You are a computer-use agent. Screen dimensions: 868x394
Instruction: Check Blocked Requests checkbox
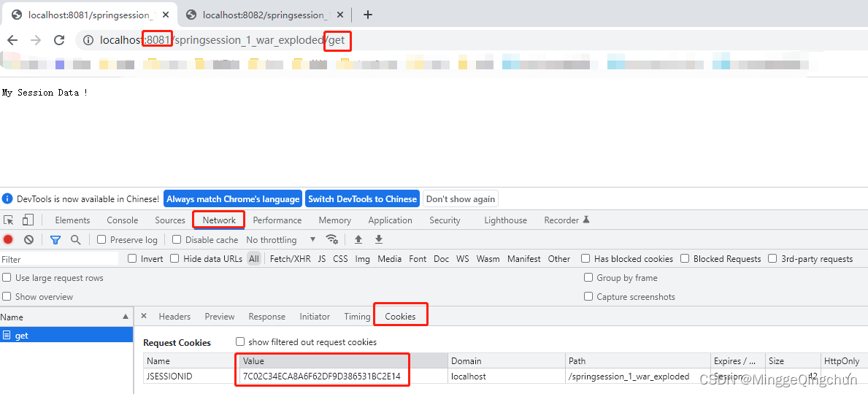tap(685, 258)
